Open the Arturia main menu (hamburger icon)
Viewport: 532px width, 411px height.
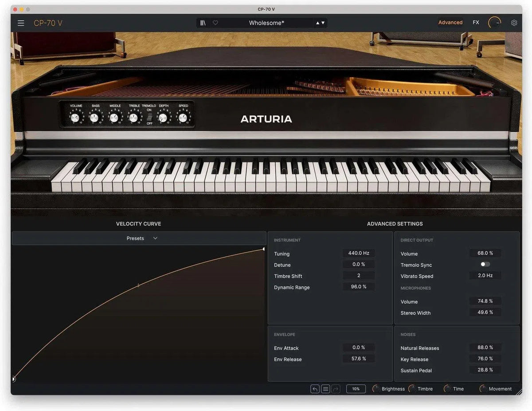(x=20, y=23)
